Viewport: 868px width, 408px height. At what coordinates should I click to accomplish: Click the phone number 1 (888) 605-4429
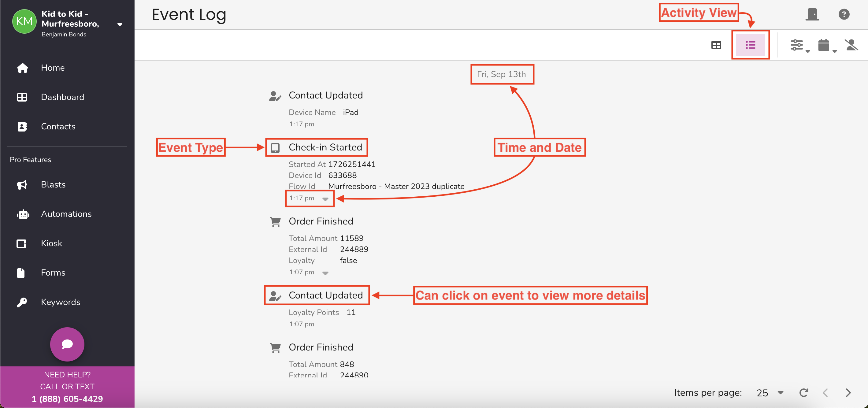[67, 399]
